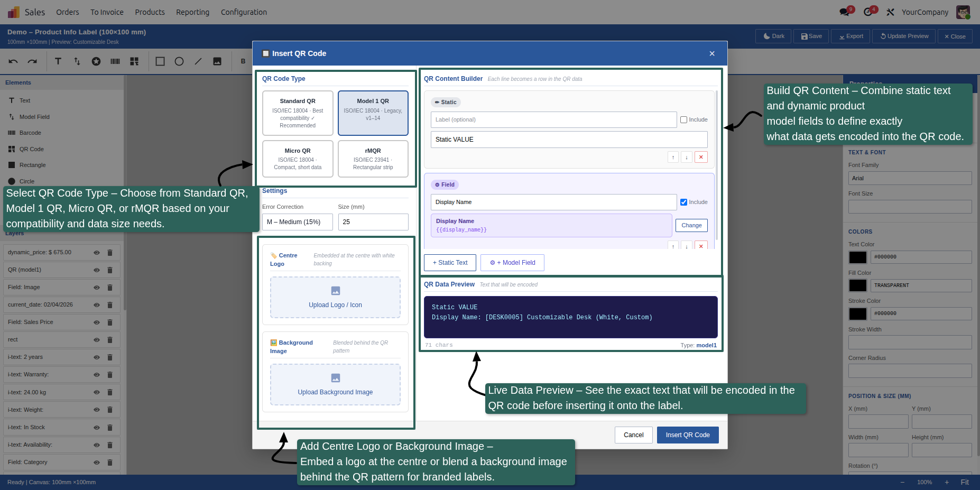Open the user avatar menu
Image resolution: width=980 pixels, height=490 pixels.
click(963, 12)
